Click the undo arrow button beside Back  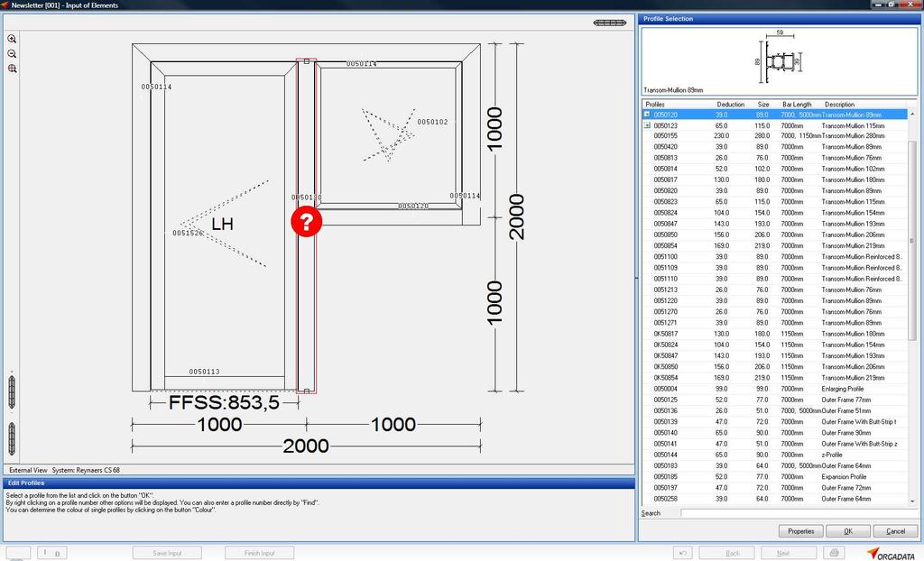point(682,553)
